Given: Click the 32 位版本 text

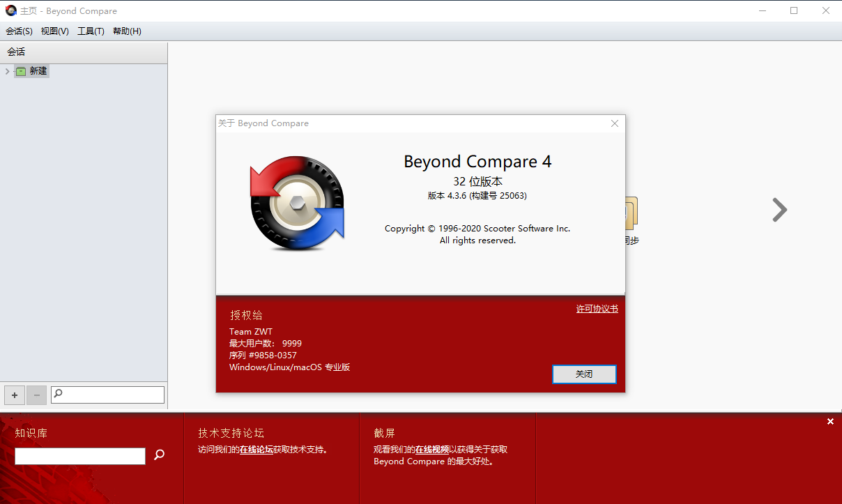Looking at the screenshot, I should point(477,181).
